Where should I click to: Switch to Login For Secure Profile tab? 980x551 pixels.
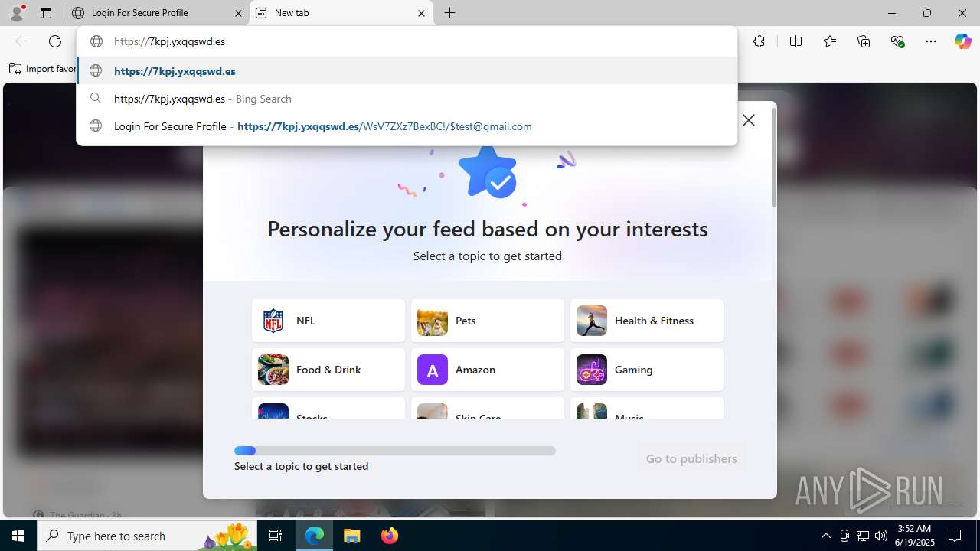click(x=157, y=13)
